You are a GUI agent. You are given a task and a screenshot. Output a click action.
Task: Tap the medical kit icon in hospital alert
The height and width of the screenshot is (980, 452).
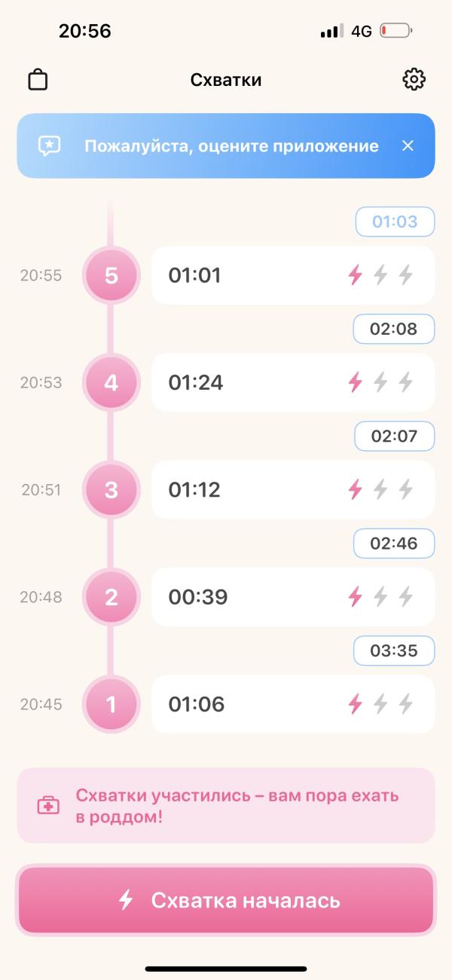click(x=48, y=805)
